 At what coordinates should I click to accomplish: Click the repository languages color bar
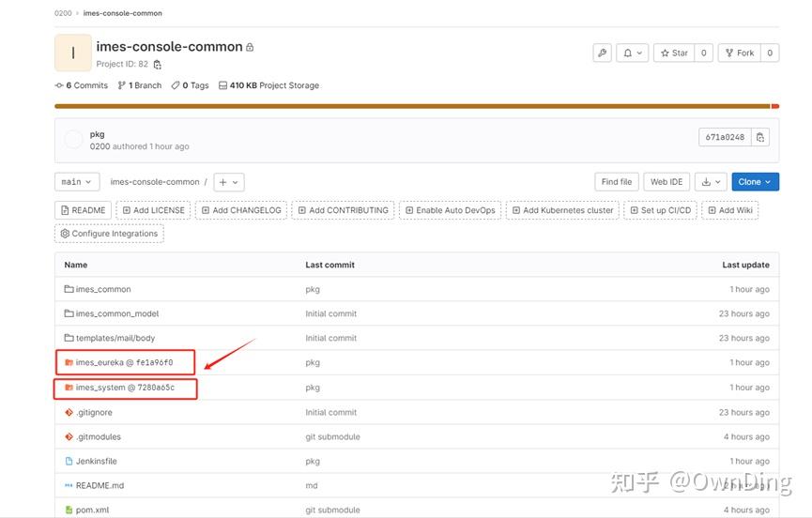click(x=417, y=106)
